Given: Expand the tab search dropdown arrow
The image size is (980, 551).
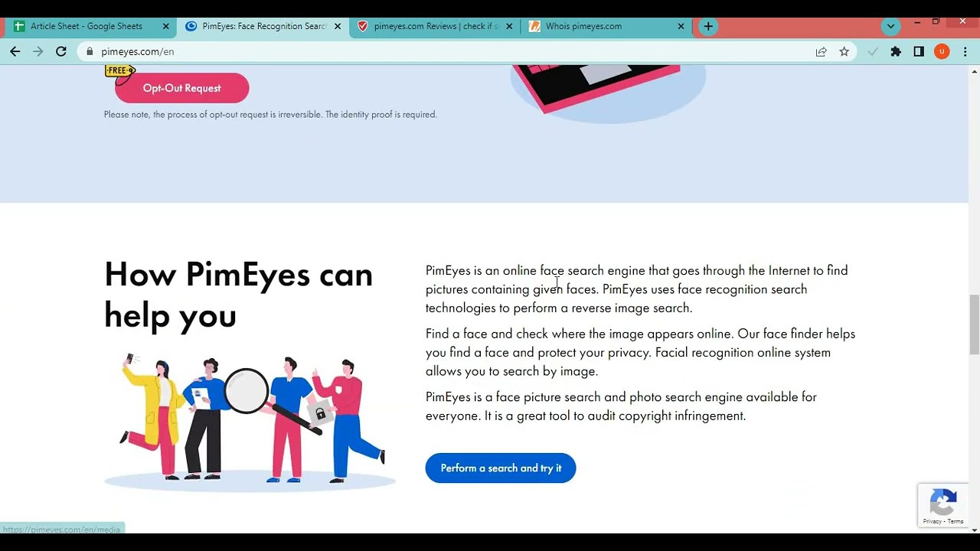Looking at the screenshot, I should point(890,26).
